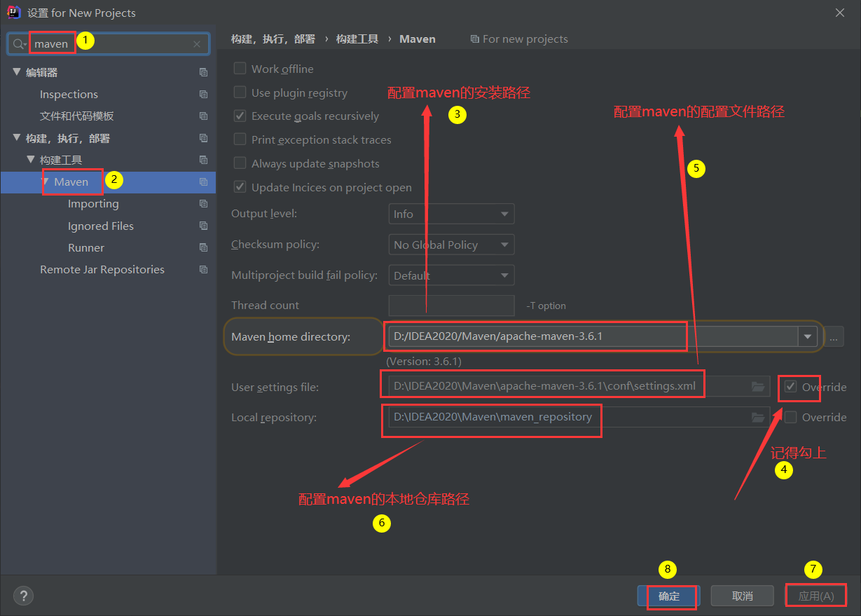Select Runner under Maven
The width and height of the screenshot is (861, 616).
(x=86, y=247)
